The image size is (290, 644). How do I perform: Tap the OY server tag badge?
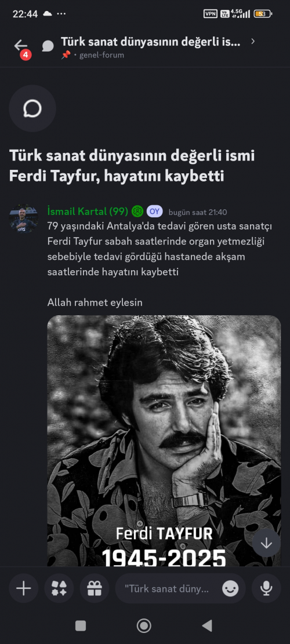coord(154,212)
